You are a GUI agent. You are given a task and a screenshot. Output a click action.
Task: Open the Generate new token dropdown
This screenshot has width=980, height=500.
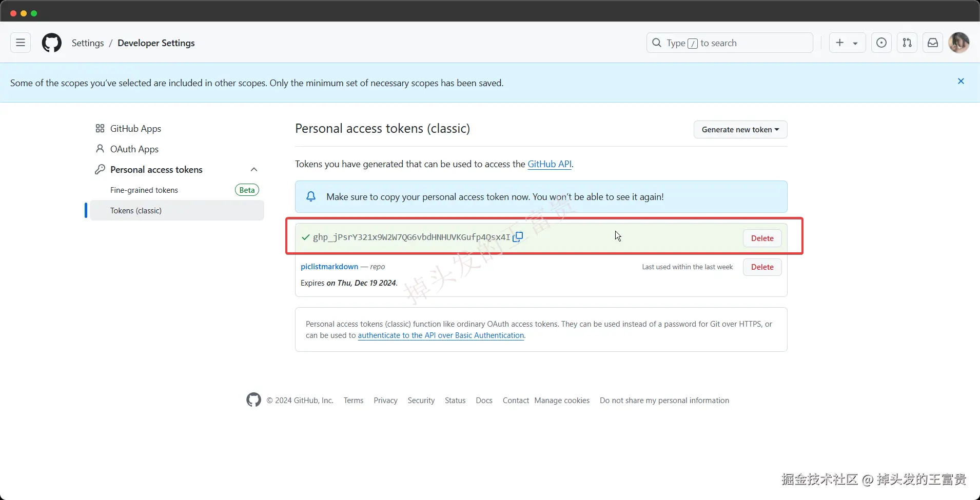pyautogui.click(x=740, y=130)
